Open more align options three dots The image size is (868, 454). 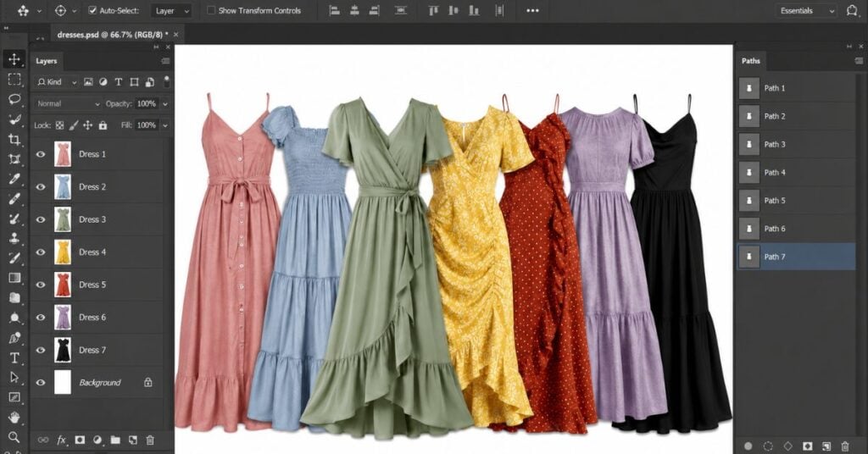[x=532, y=10]
